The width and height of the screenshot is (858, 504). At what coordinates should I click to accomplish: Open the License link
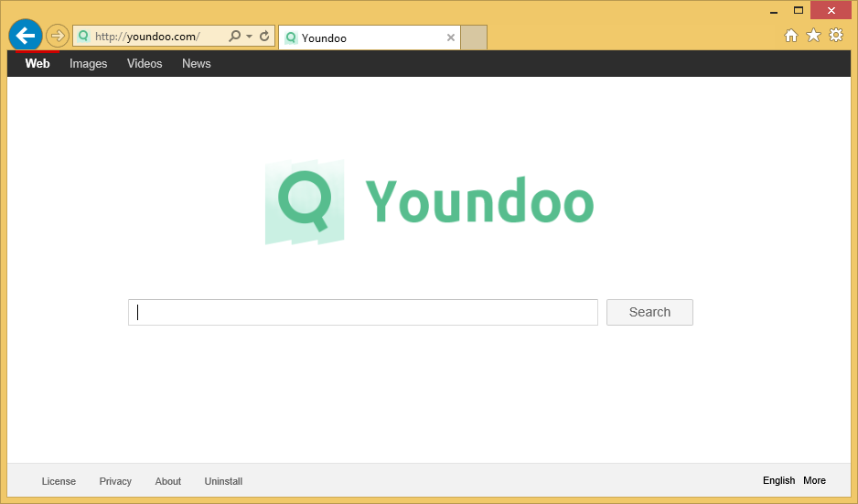tap(59, 481)
